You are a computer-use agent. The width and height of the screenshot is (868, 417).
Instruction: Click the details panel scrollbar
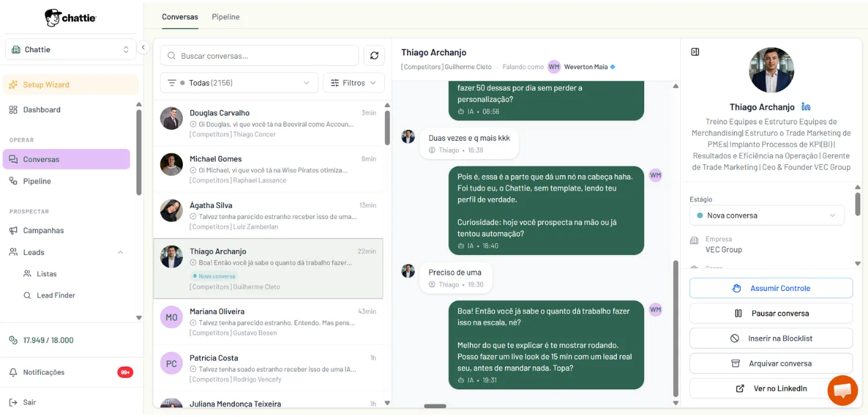[857, 204]
